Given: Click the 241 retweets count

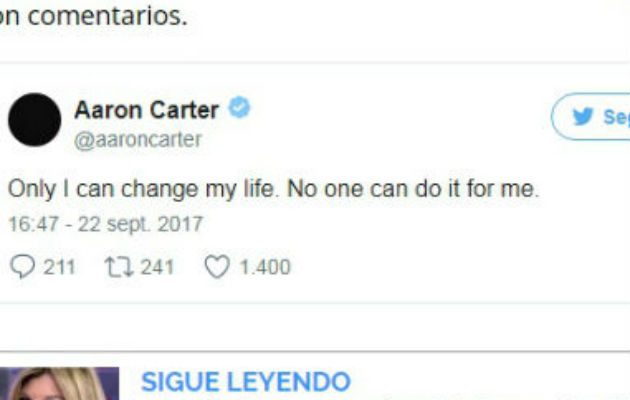Looking at the screenshot, I should (157, 267).
